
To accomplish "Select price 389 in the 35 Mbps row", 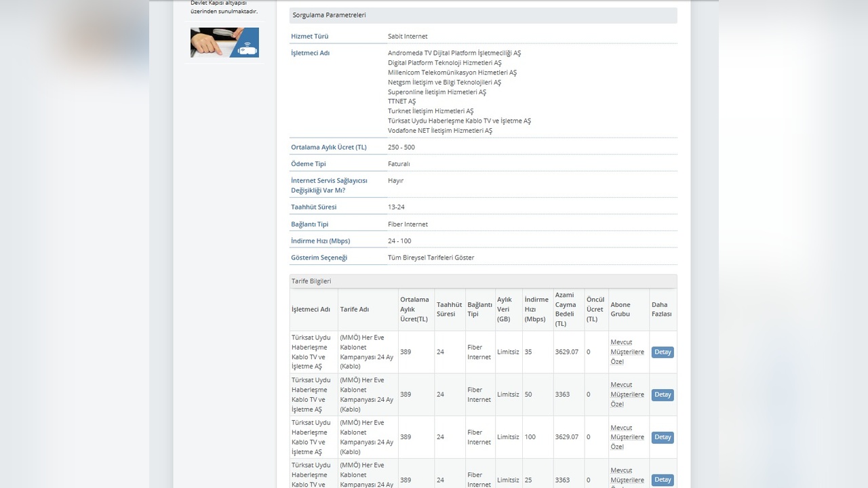I will (406, 352).
